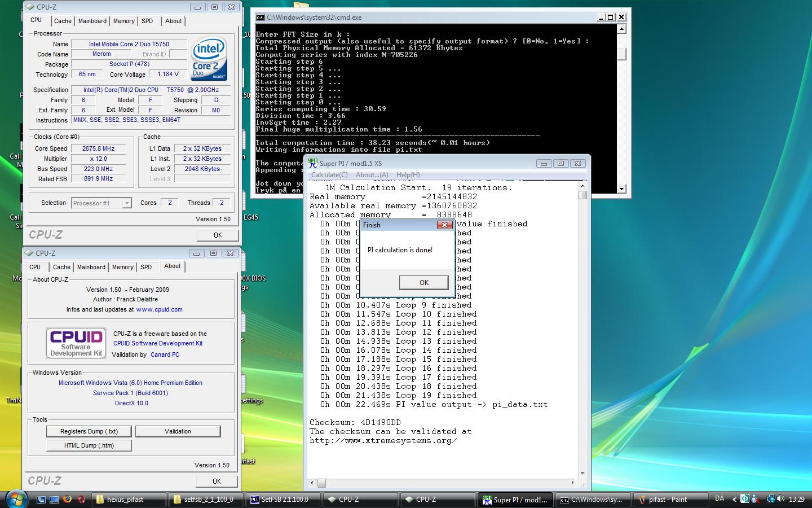This screenshot has width=812, height=508.
Task: Click the DA language indicator on the taskbar
Action: point(720,498)
